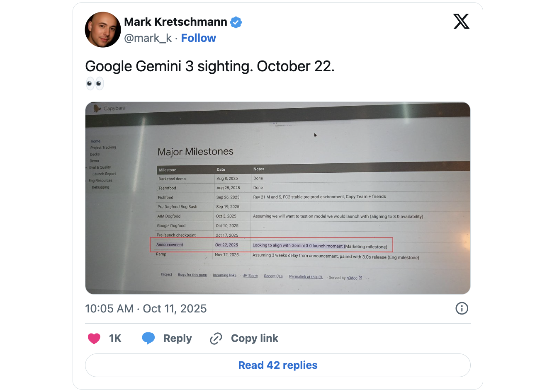
Task: Open the tweet info (i) icon
Action: click(x=462, y=308)
